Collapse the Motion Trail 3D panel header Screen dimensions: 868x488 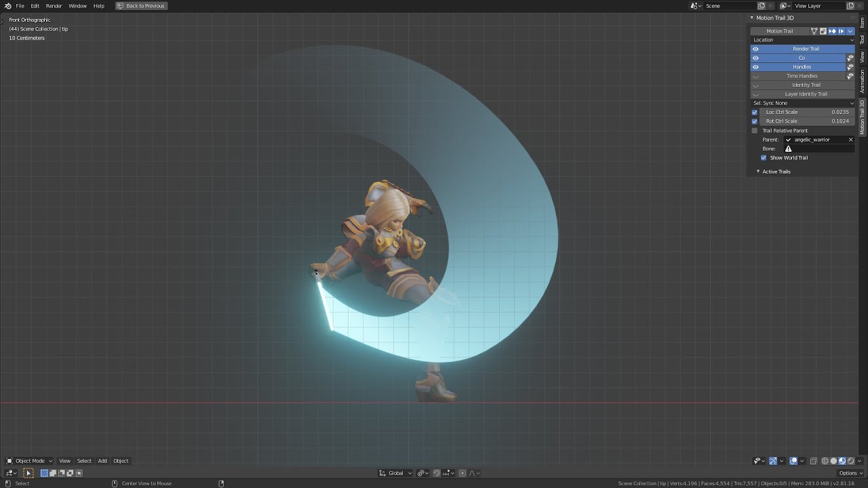click(774, 18)
